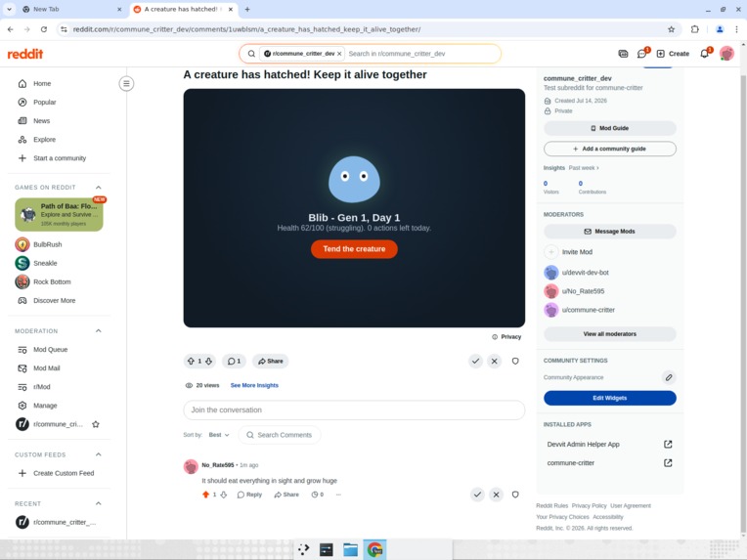Click the Create post button

tap(673, 54)
